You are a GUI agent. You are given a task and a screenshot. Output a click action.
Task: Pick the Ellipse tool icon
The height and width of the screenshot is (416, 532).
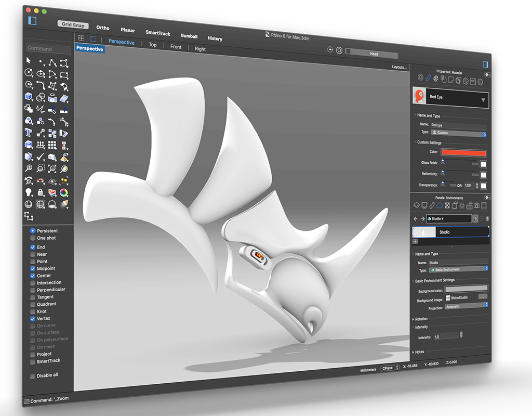click(41, 74)
